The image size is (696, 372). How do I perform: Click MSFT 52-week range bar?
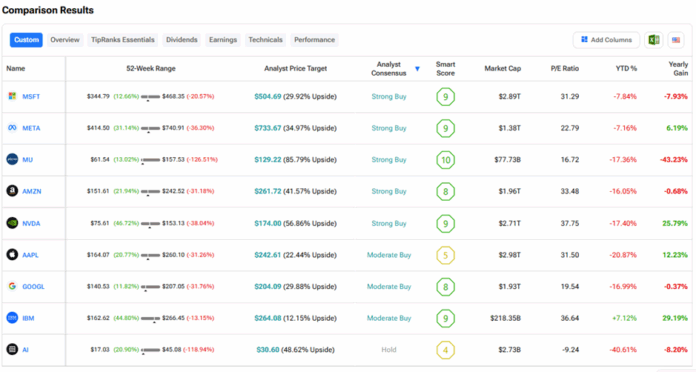pos(150,97)
